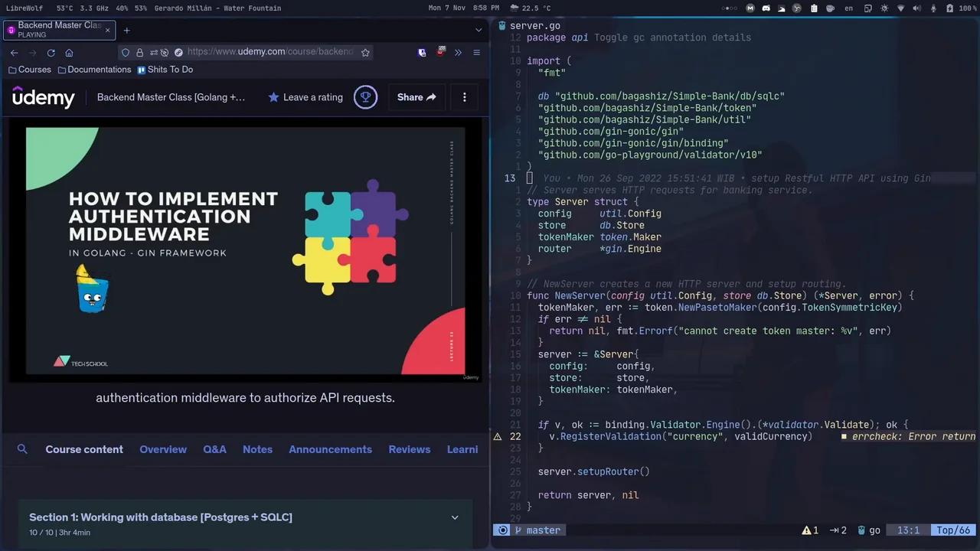The height and width of the screenshot is (551, 980).
Task: Click the Leave a rating button
Action: [x=305, y=97]
